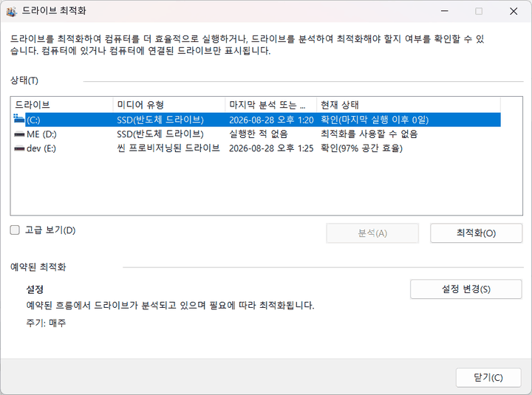Click SSD(반도체 드라이브) cell in C: row
This screenshot has height=395, width=532.
[160, 120]
